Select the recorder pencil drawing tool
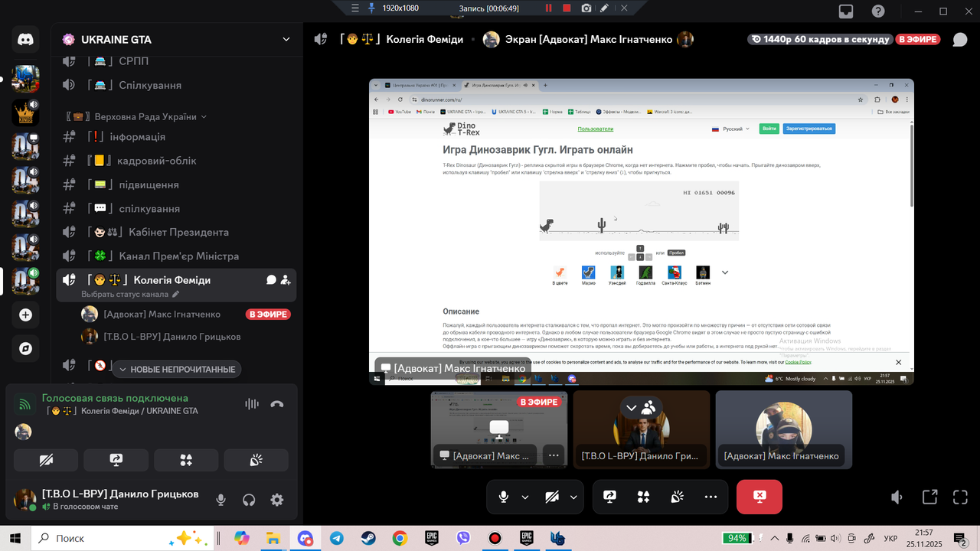This screenshot has height=551, width=980. tap(605, 8)
